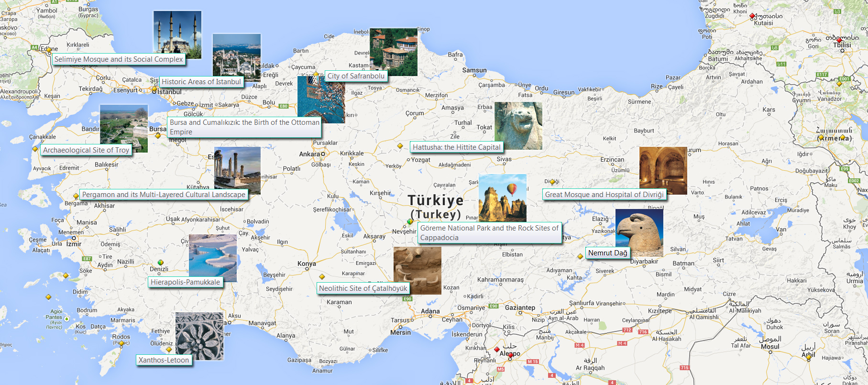Click the green marker above Denizli
Viewport: 868px width, 385px height.
coord(161,263)
